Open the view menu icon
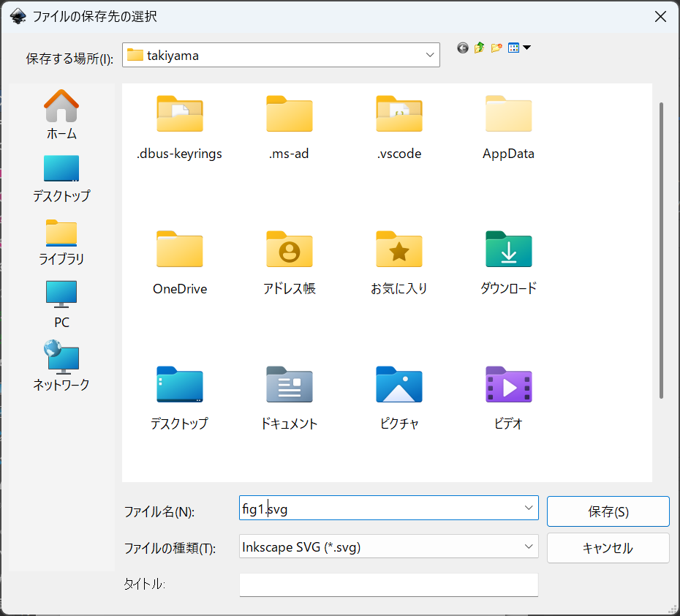The image size is (680, 616). (x=518, y=48)
